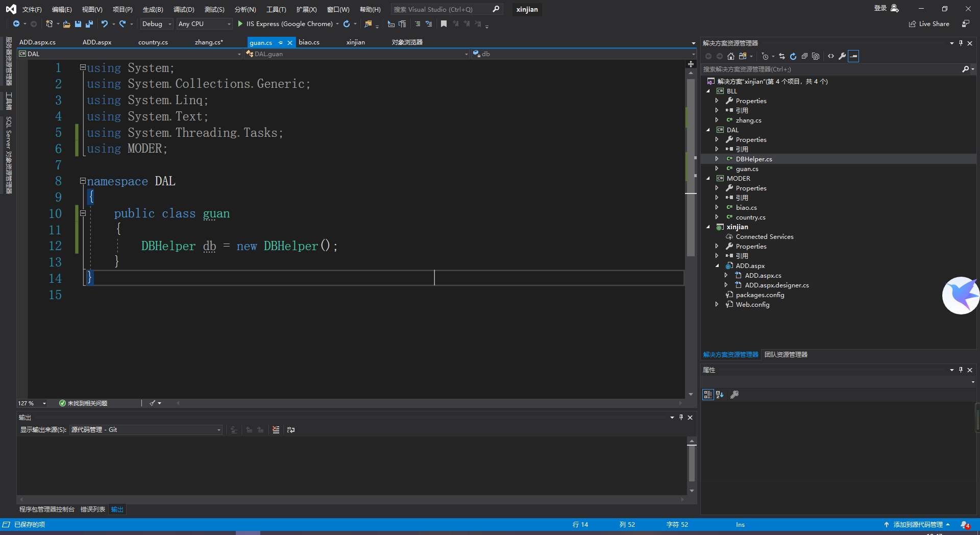The image size is (980, 535).
Task: Refresh the Solution Explorer tree
Action: pyautogui.click(x=793, y=56)
